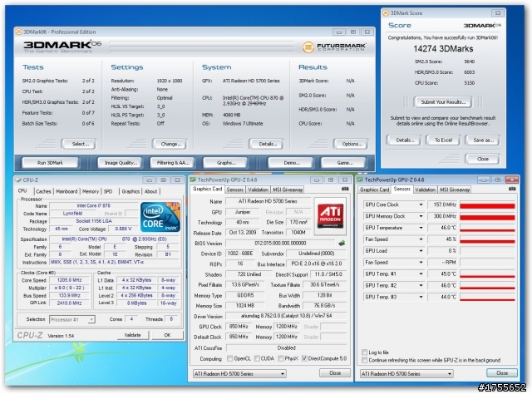This screenshot has width=532, height=394.
Task: Click the GPU Core Clock red sensor graph
Action: pyautogui.click(x=487, y=205)
